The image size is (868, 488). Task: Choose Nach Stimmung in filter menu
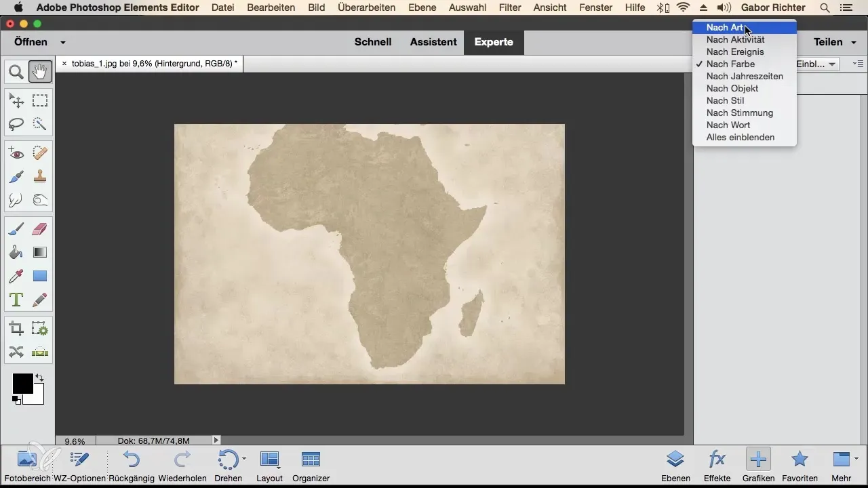point(744,113)
